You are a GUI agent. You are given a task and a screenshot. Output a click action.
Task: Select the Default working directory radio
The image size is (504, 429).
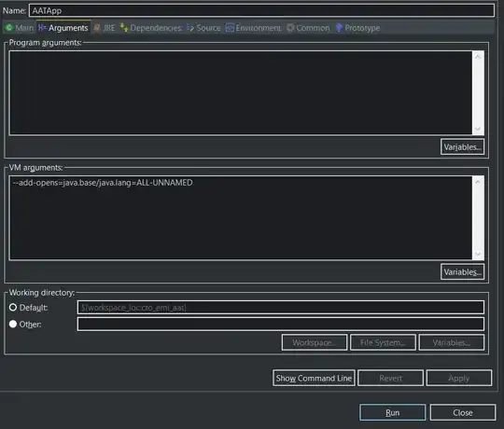coord(13,308)
